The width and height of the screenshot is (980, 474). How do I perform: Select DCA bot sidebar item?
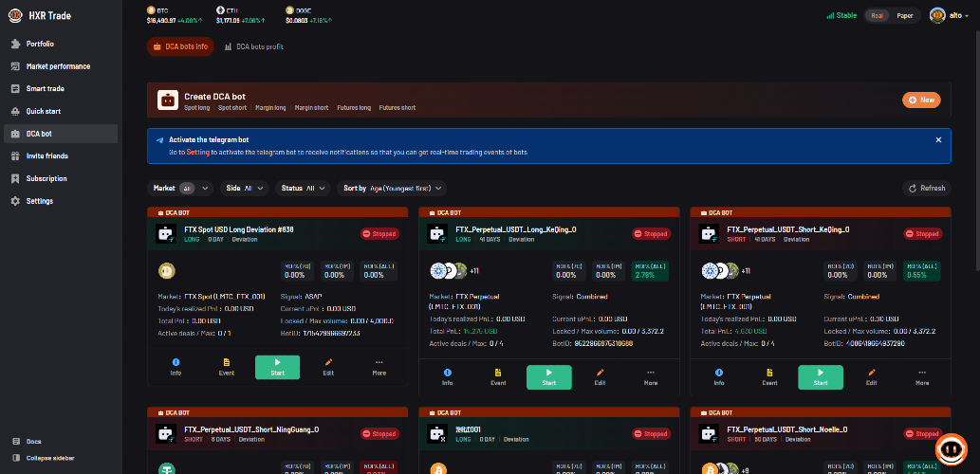61,134
